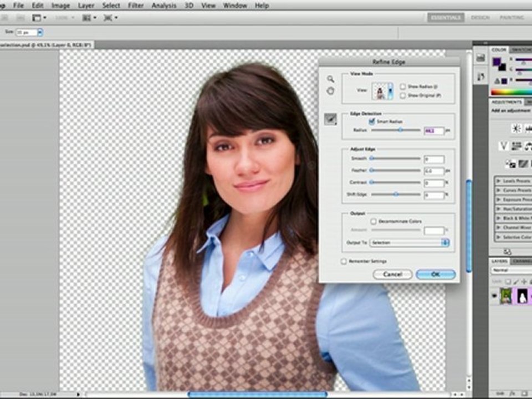Open the Layer menu
The image size is (532, 399).
click(86, 6)
